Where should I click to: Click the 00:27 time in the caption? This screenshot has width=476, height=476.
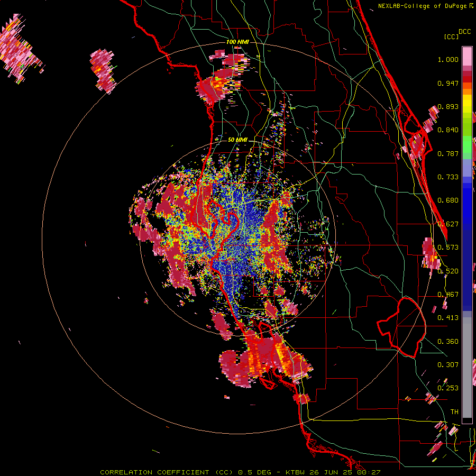tap(369, 472)
